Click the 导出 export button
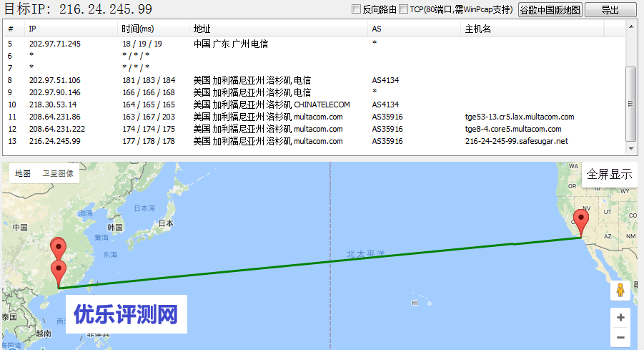The height and width of the screenshot is (350, 644). pyautogui.click(x=610, y=10)
